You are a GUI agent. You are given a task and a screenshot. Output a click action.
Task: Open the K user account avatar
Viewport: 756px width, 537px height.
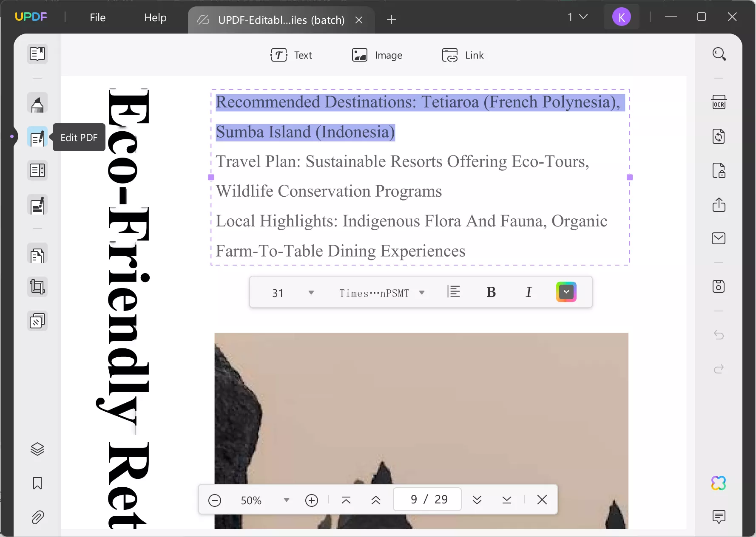pos(622,17)
